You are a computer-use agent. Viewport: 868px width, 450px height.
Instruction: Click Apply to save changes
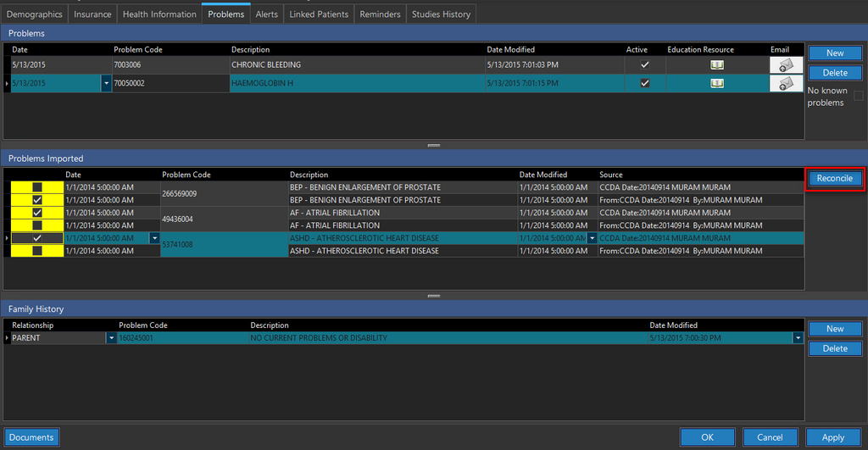pos(832,437)
